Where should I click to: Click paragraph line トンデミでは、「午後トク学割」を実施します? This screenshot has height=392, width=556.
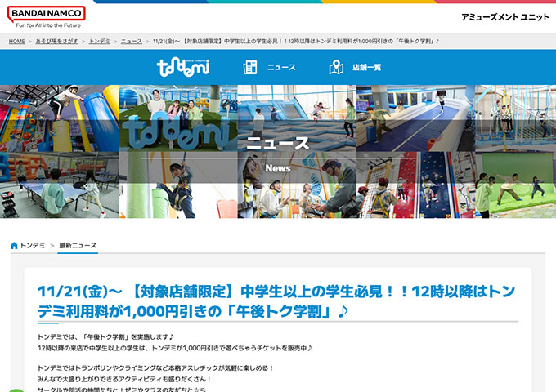105,336
